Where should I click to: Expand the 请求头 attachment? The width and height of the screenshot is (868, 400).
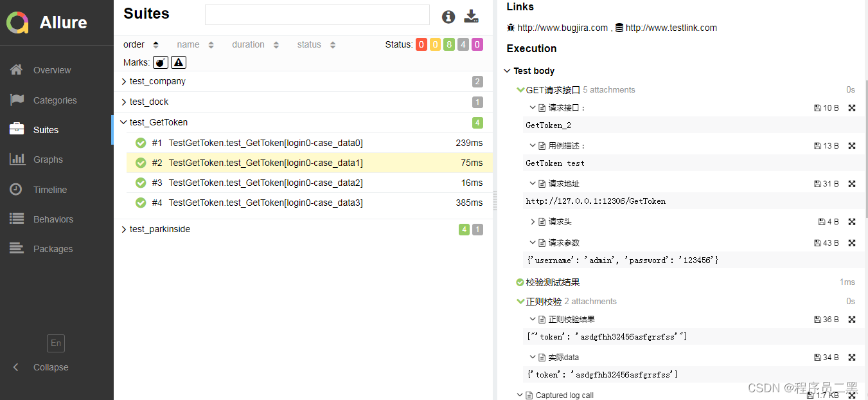(x=551, y=222)
